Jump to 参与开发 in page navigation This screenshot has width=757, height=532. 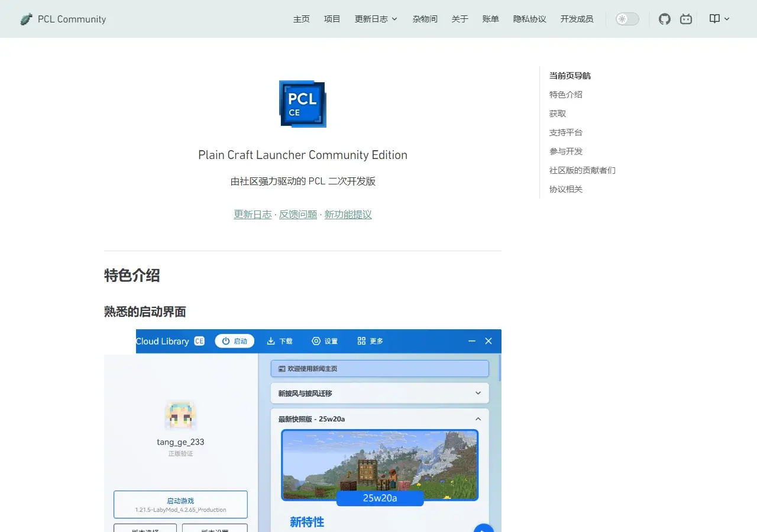tap(566, 151)
